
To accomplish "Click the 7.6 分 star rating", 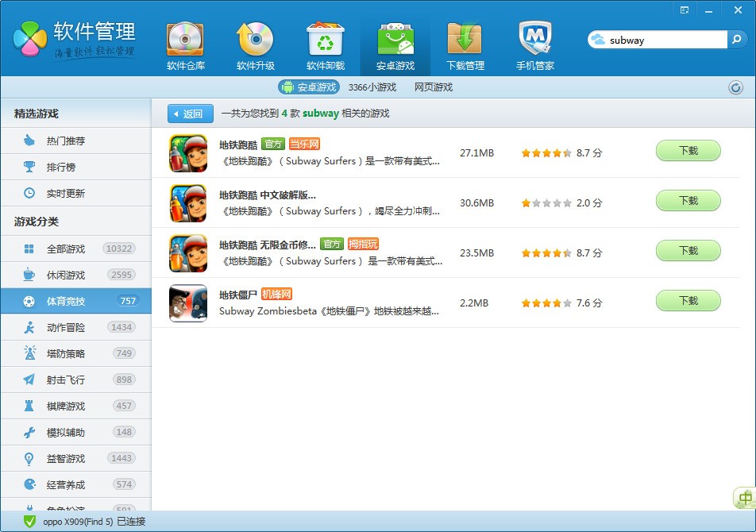I will click(x=561, y=303).
